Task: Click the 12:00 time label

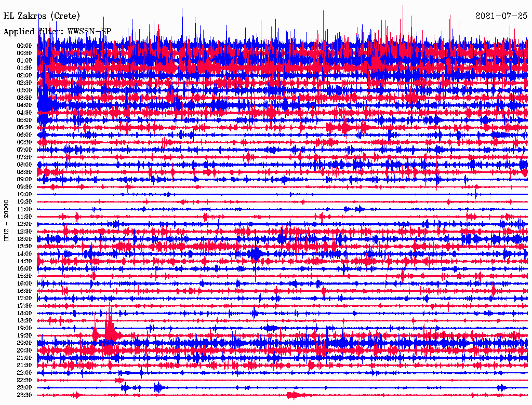Action: [24, 224]
